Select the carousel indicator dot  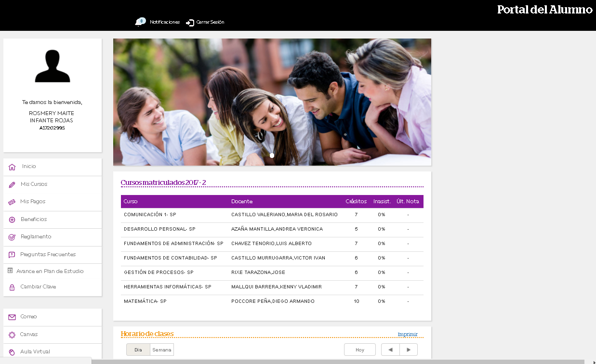tap(272, 155)
